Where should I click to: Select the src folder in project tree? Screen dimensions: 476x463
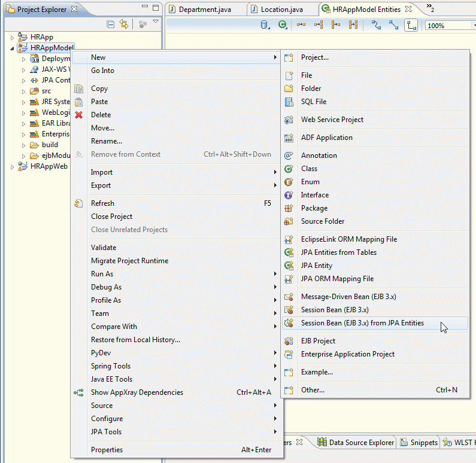[46, 91]
